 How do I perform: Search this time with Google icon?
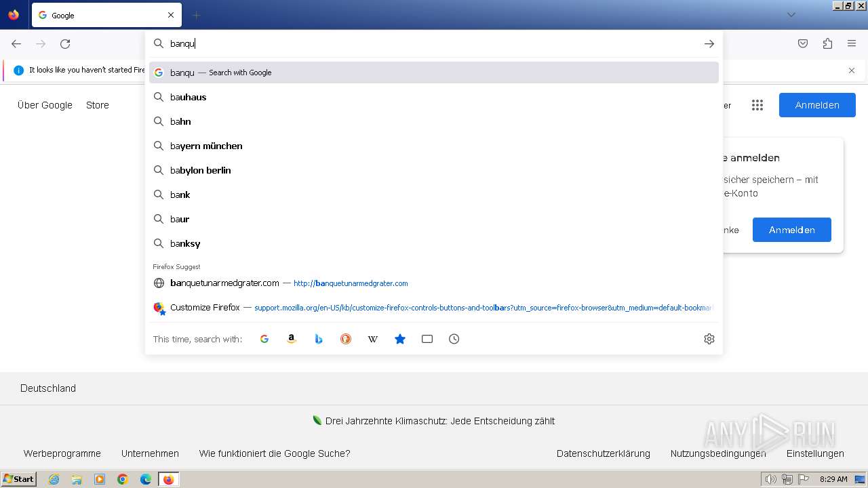264,339
